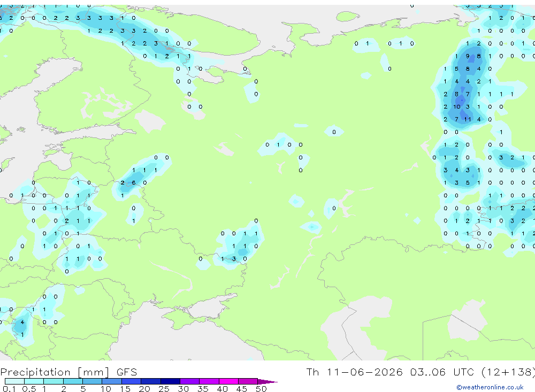The image size is (535, 392).
Task: Select the 40–45 mm magenta legend swatch
Action: pos(228,381)
